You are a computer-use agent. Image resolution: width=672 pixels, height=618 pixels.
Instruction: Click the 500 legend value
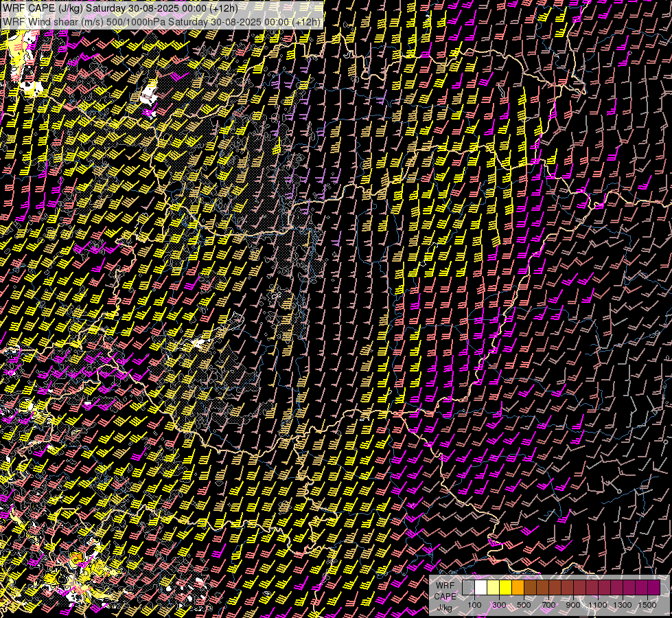pos(524,605)
